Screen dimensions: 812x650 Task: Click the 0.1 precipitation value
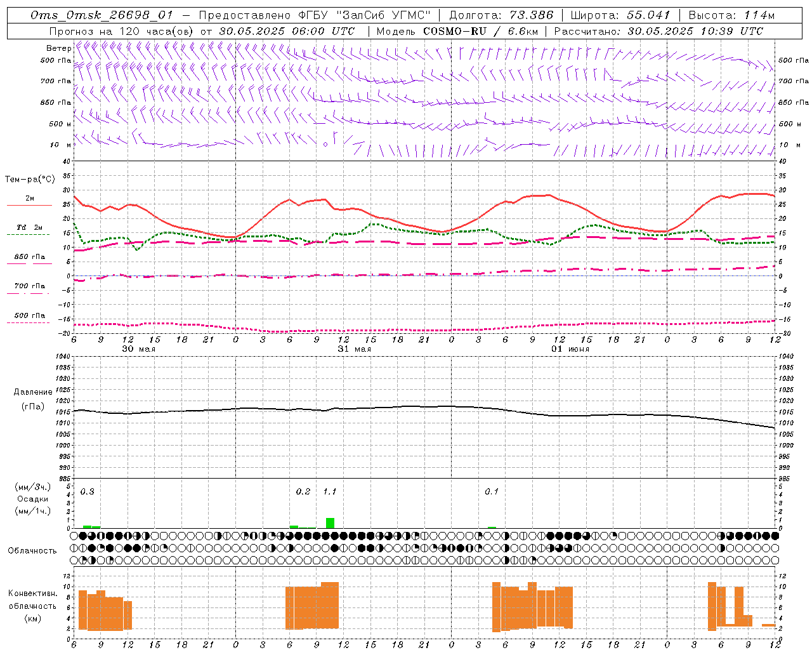(492, 492)
